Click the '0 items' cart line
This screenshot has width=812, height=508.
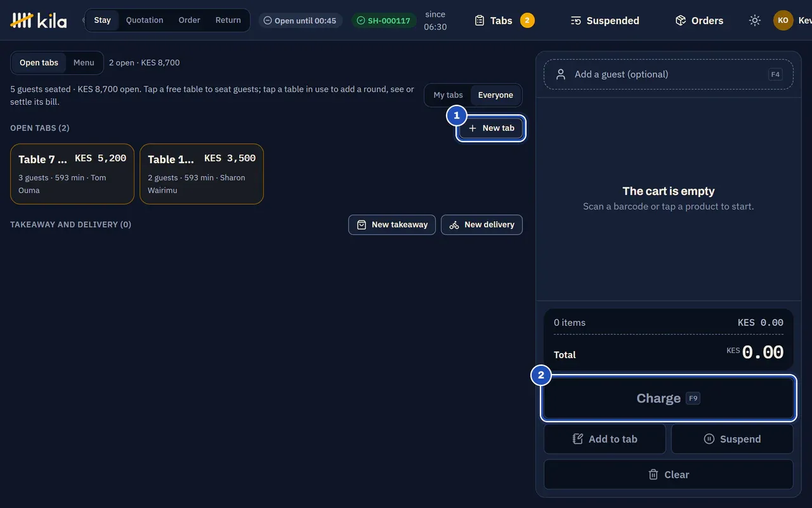570,323
